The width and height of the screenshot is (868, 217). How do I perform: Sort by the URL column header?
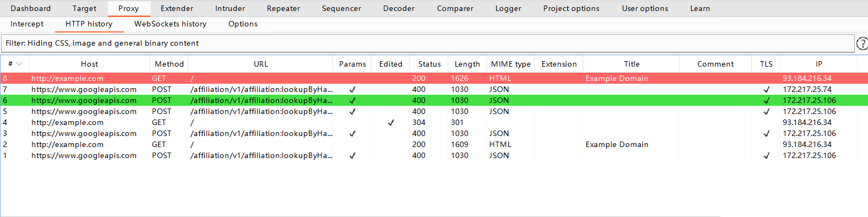pos(261,64)
